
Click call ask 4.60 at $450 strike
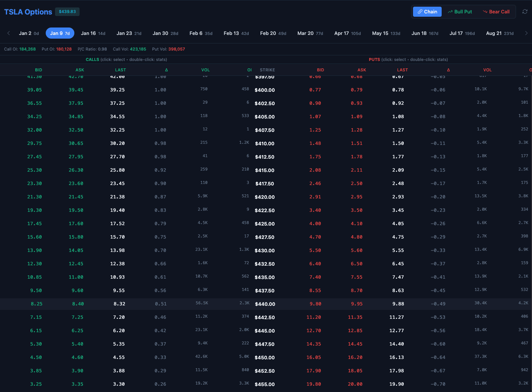pyautogui.click(x=78, y=357)
